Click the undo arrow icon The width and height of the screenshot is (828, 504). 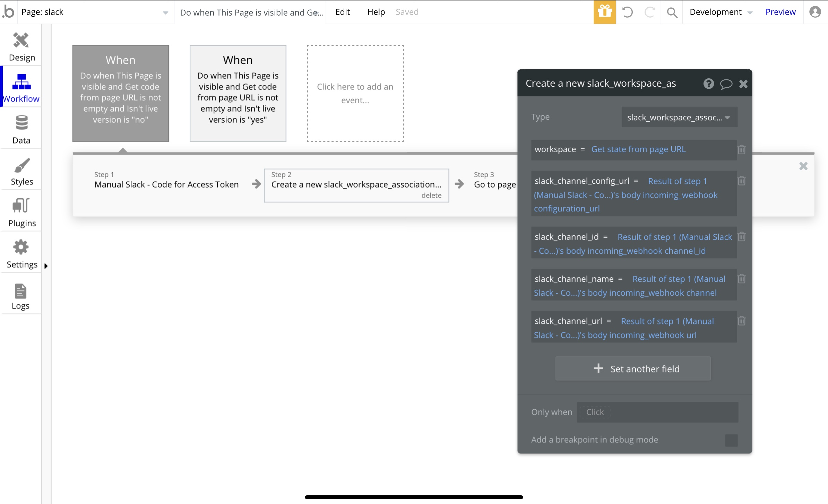coord(627,12)
